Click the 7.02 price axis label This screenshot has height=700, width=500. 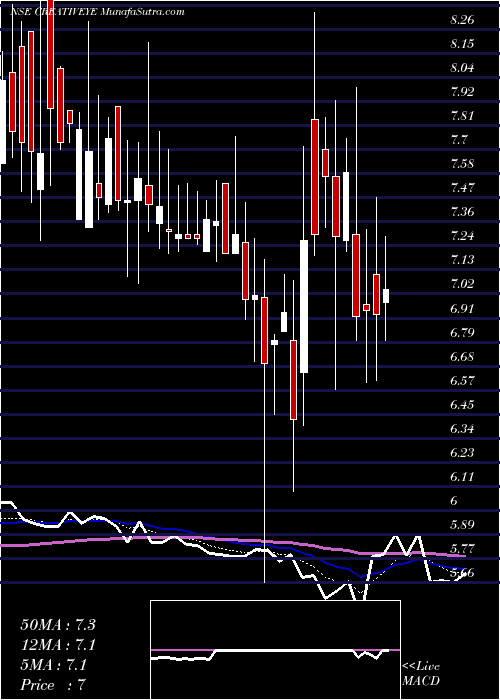click(462, 284)
